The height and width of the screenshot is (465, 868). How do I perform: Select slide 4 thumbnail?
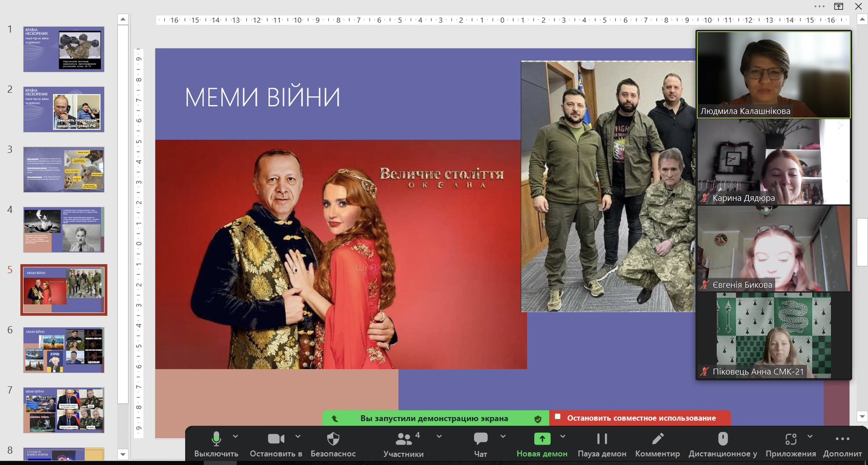63,230
